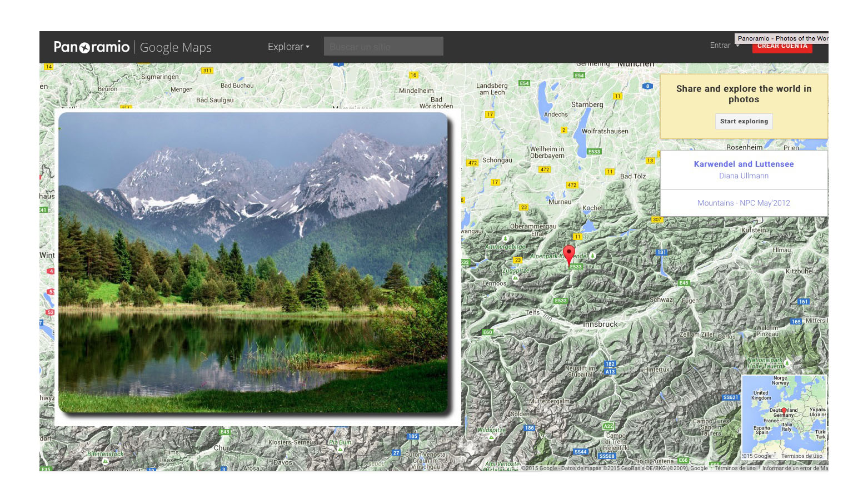Click the Landsberg am Lech map label
Viewport: 868px width, 504px height.
coord(492,89)
